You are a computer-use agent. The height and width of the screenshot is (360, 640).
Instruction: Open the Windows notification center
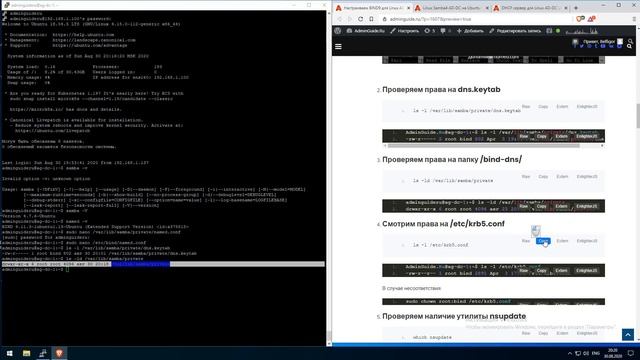pos(631,353)
